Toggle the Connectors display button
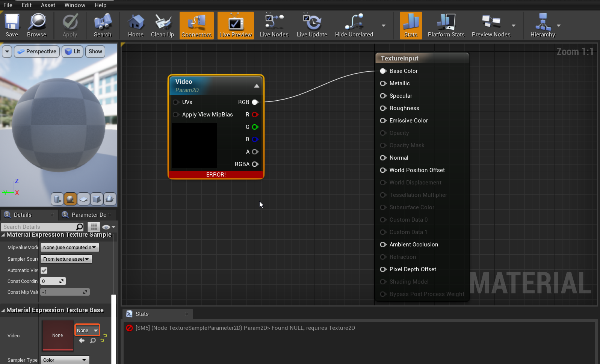600x364 pixels. [x=196, y=25]
